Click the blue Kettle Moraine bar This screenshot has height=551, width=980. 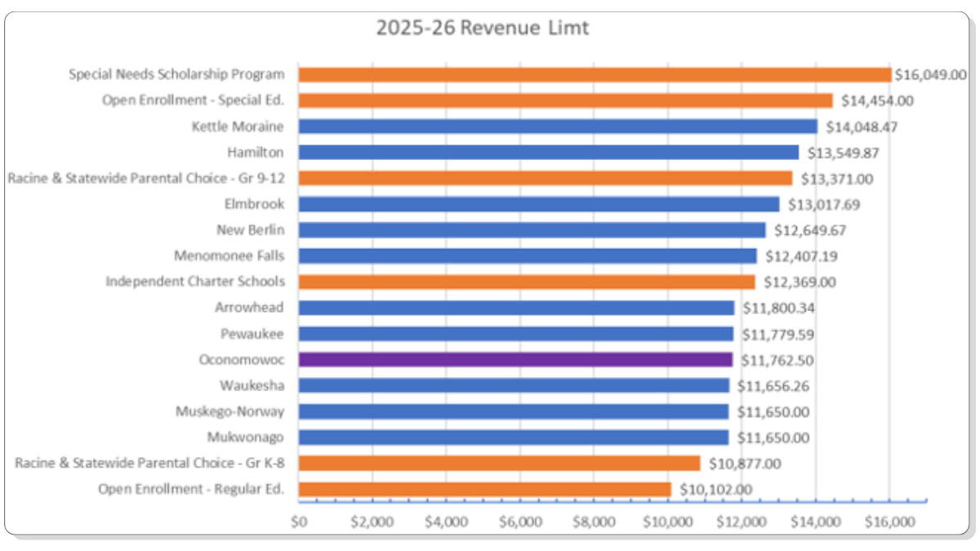point(558,127)
